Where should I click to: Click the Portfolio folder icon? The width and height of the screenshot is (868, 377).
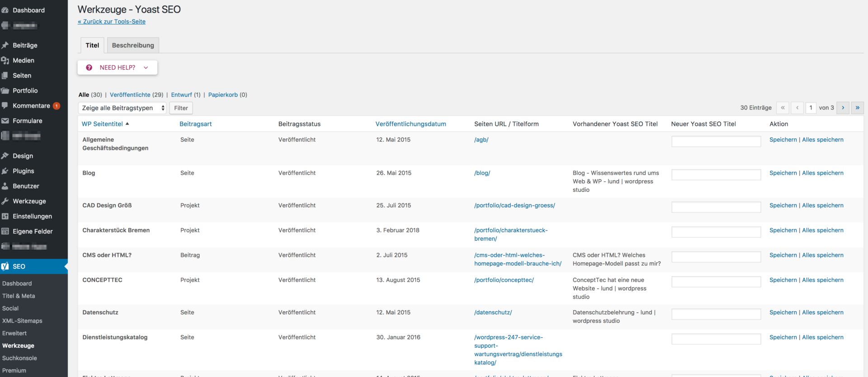[x=5, y=91]
